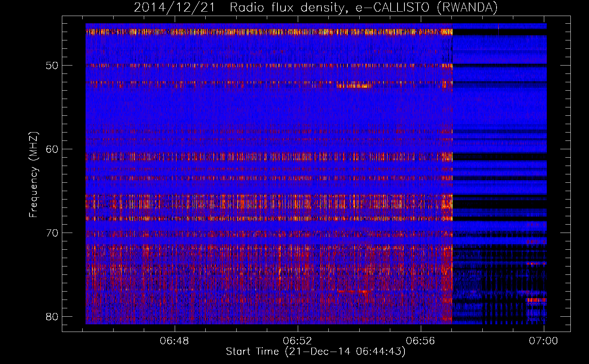Click the 50 frequency tick label
Image resolution: width=589 pixels, height=364 pixels.
point(52,66)
